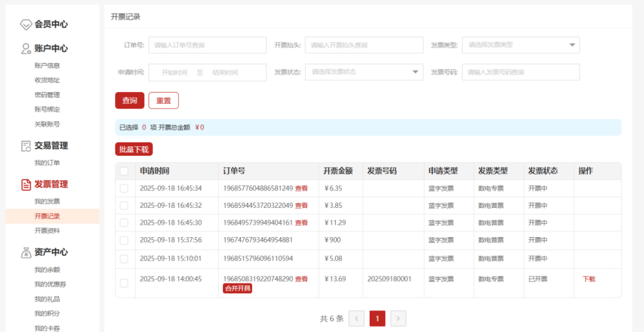Navigate to 开票资料 in the sidebar
The image size is (644, 332).
[x=47, y=230]
